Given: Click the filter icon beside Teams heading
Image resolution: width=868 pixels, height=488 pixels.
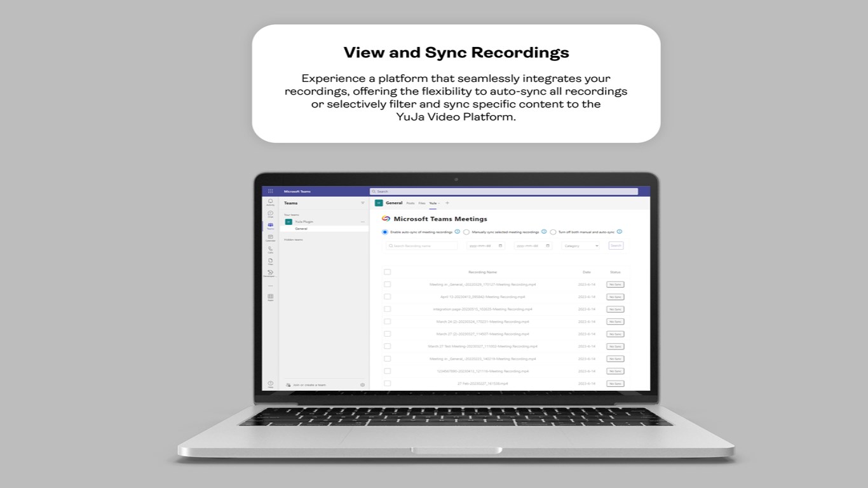Looking at the screenshot, I should tap(363, 203).
